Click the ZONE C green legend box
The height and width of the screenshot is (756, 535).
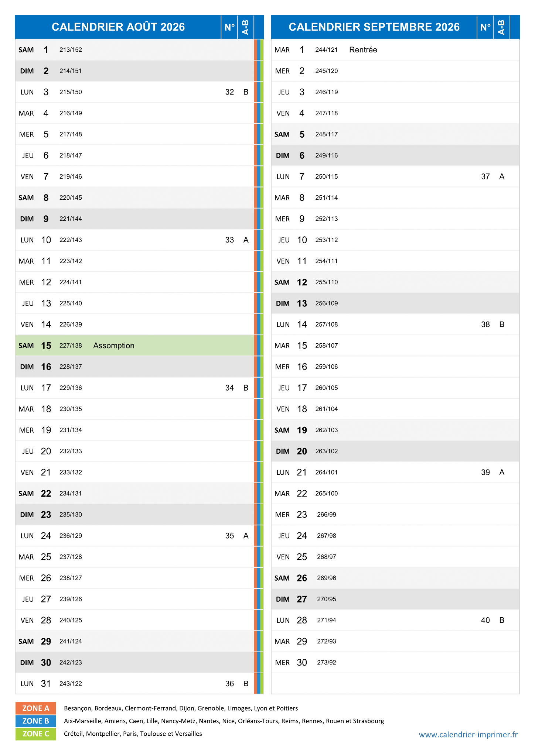[35, 734]
